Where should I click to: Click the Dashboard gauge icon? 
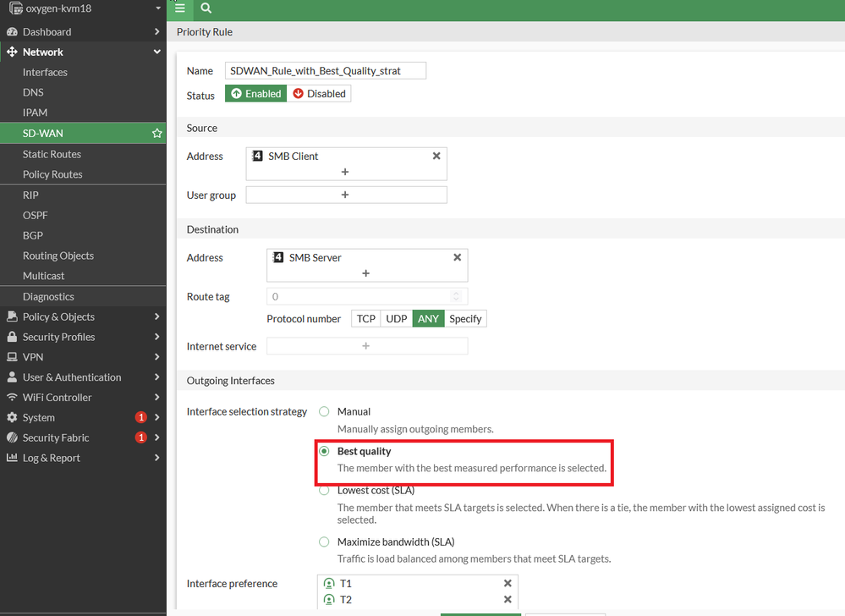12,32
